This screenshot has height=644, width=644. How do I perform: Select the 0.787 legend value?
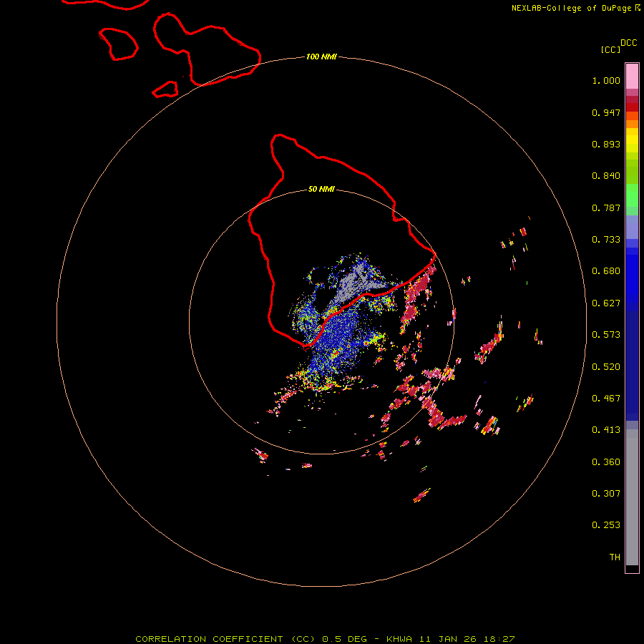pos(606,208)
